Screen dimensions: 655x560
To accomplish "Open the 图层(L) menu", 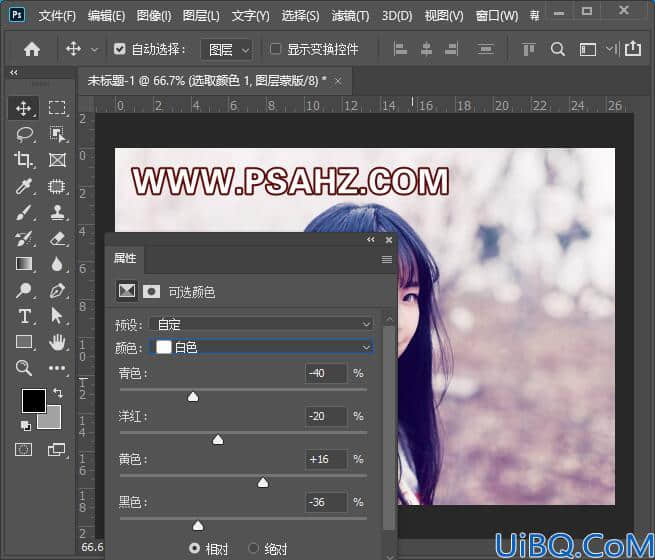I will pos(201,16).
